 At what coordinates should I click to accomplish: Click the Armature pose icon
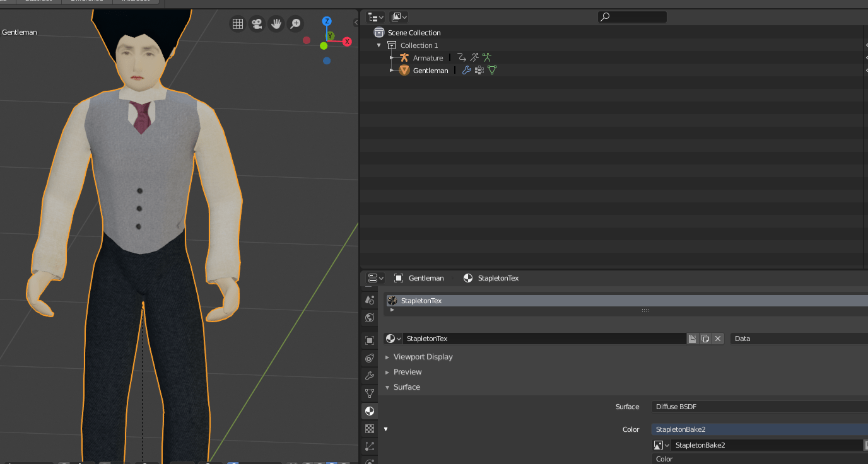click(474, 57)
